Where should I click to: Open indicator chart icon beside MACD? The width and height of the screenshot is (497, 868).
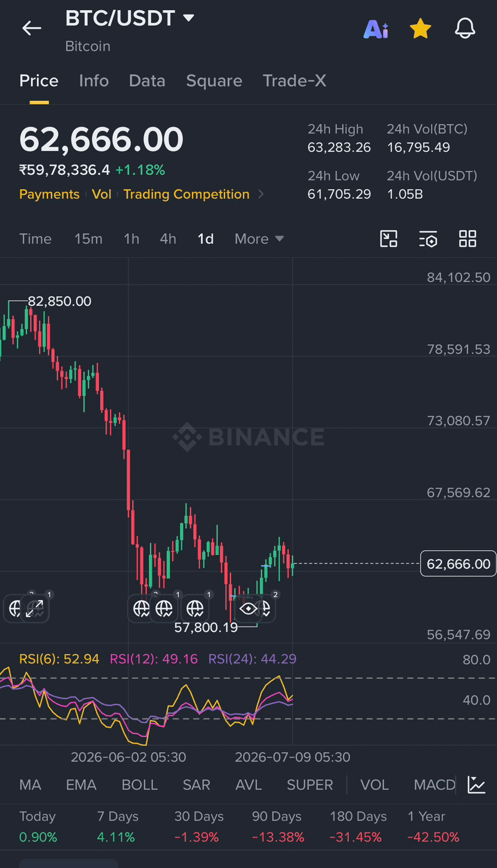tap(477, 785)
